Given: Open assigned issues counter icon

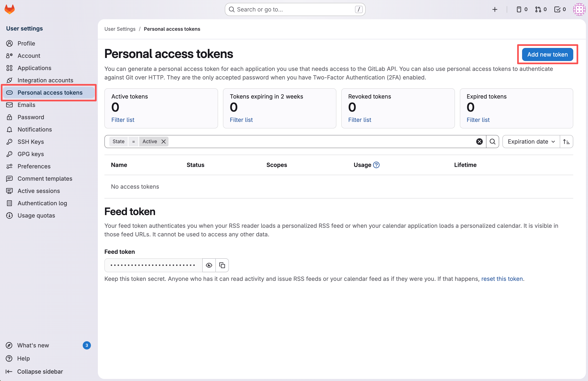Looking at the screenshot, I should 522,9.
